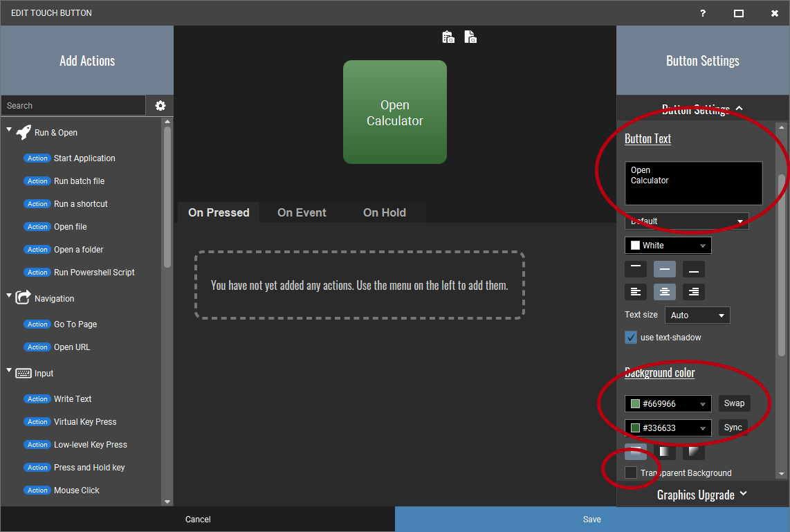790x532 pixels.
Task: Expand the Graphics Upgrade section
Action: point(702,495)
